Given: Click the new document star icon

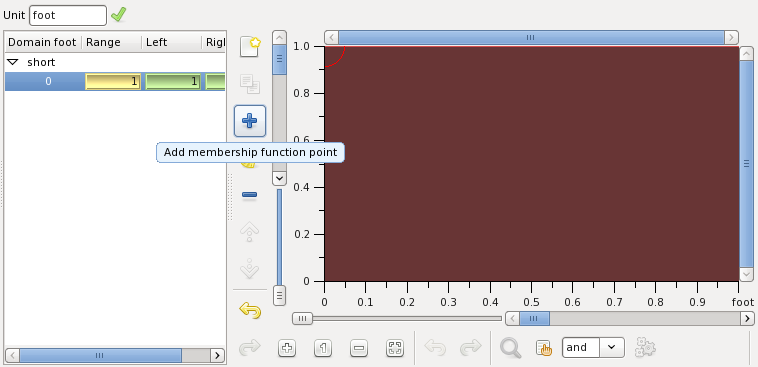Looking at the screenshot, I should 250,47.
